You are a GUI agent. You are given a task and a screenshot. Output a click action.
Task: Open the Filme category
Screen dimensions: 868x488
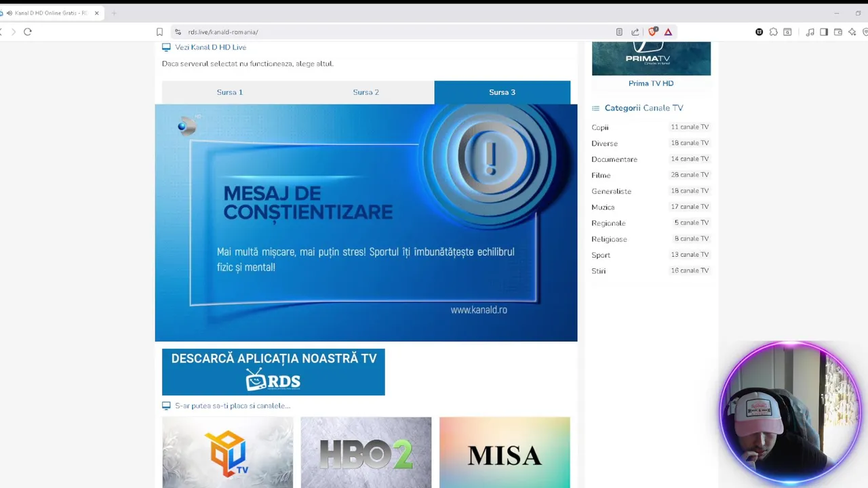(601, 176)
